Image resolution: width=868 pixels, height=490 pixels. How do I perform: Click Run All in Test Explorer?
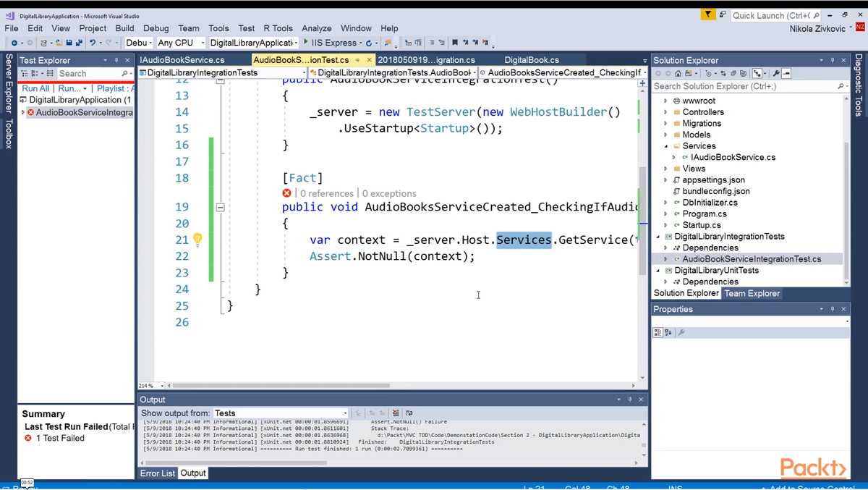point(35,88)
